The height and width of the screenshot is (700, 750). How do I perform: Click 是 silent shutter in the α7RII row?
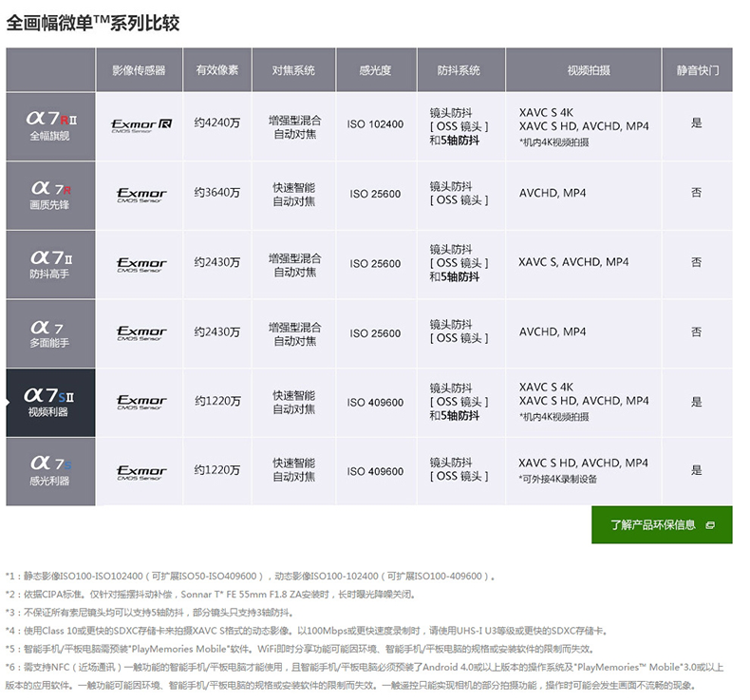tap(697, 123)
